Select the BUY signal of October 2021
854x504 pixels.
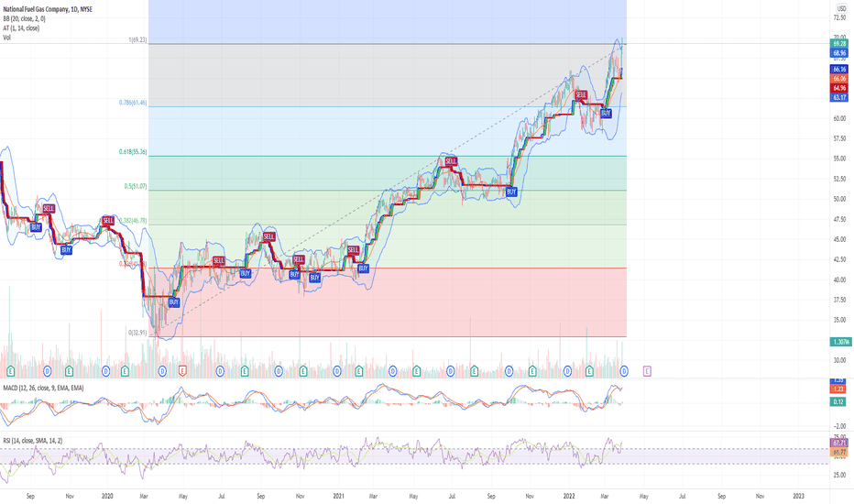[511, 192]
